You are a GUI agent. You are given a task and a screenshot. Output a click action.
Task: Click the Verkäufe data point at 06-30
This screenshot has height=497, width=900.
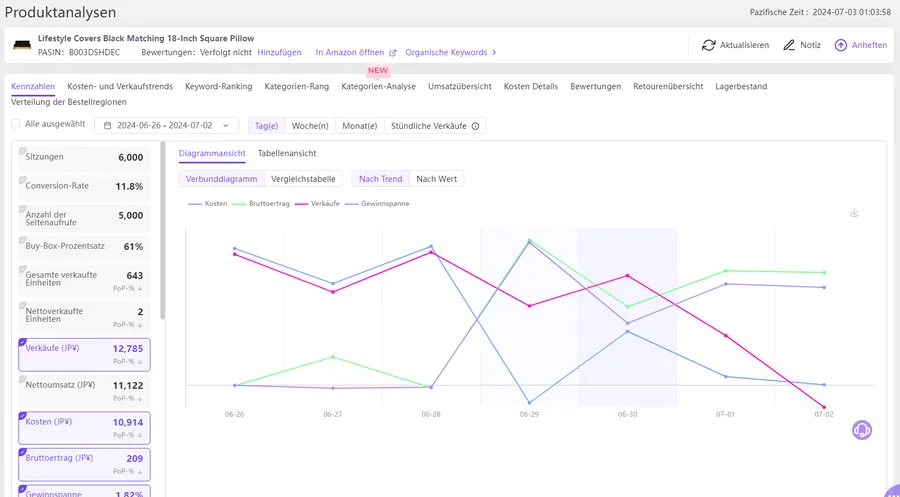tap(628, 275)
